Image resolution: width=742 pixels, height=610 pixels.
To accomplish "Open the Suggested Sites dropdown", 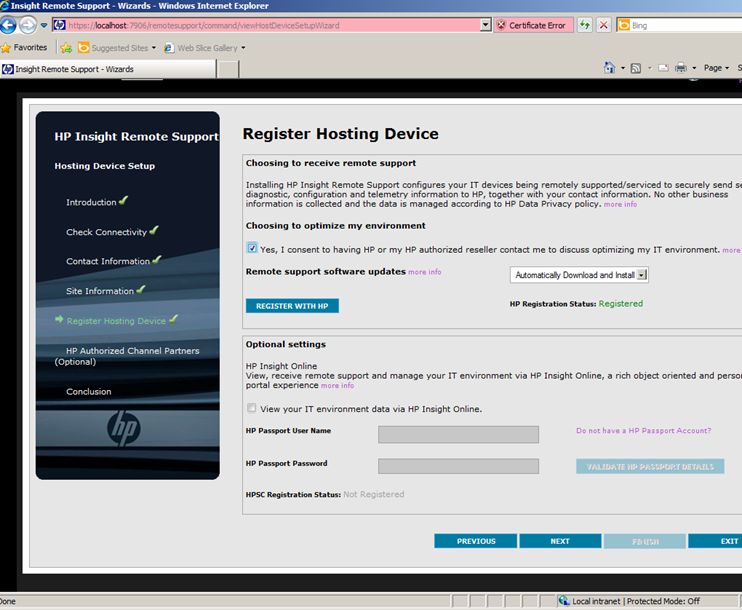I will pos(116,48).
